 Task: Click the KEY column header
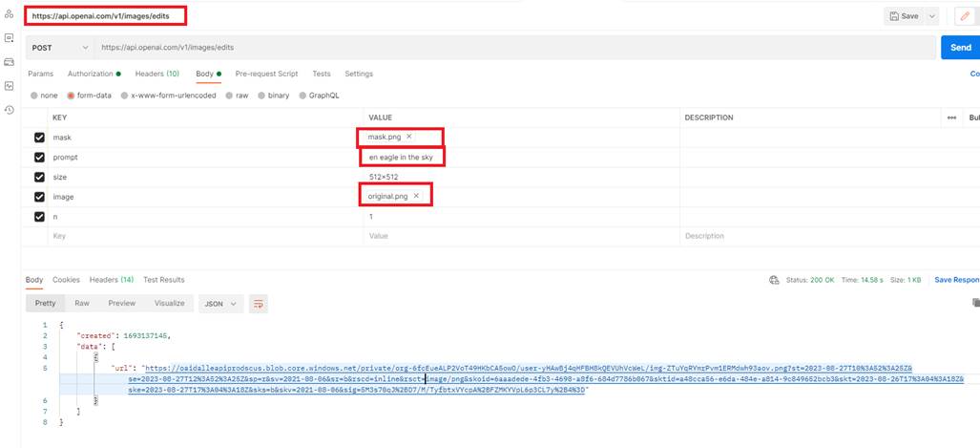click(59, 117)
